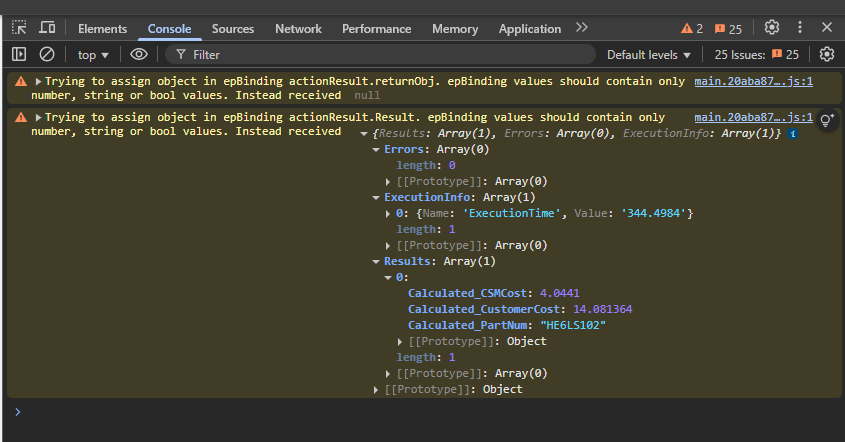Image resolution: width=845 pixels, height=442 pixels.
Task: Click the Errors length: 0 row
Action: click(x=426, y=165)
